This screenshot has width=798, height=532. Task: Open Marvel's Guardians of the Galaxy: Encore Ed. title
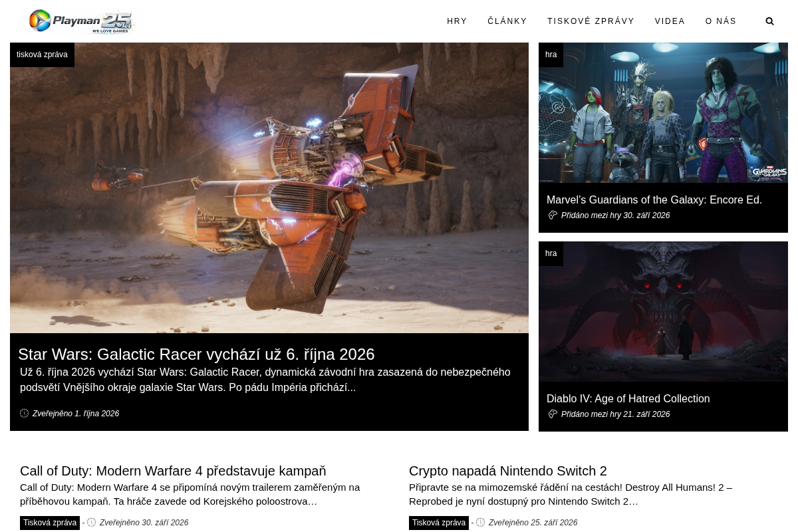(x=654, y=200)
